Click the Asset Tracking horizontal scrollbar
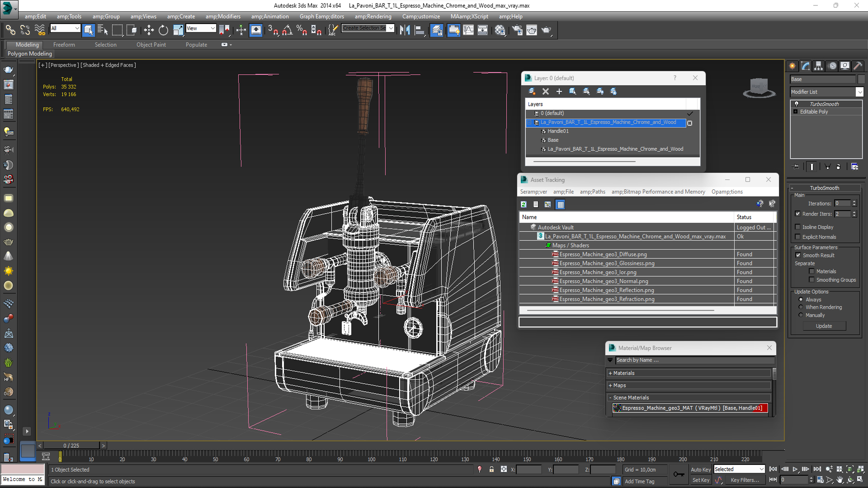868x488 pixels. click(x=621, y=310)
